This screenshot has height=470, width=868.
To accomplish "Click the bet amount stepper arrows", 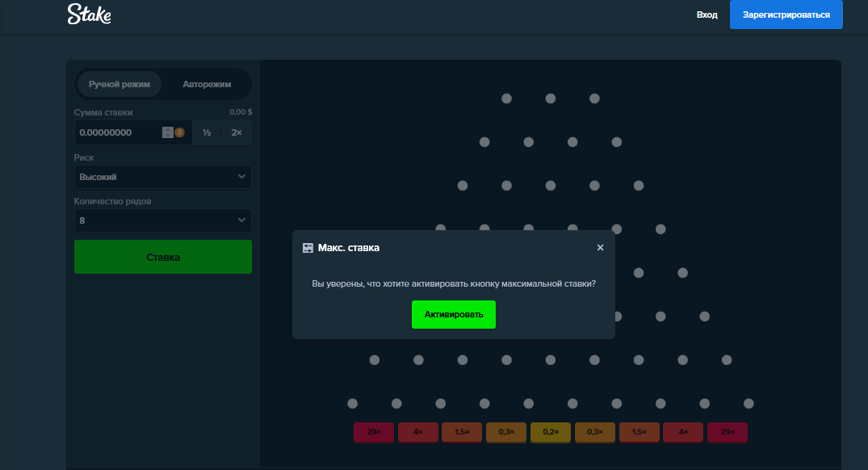I will click(x=168, y=132).
